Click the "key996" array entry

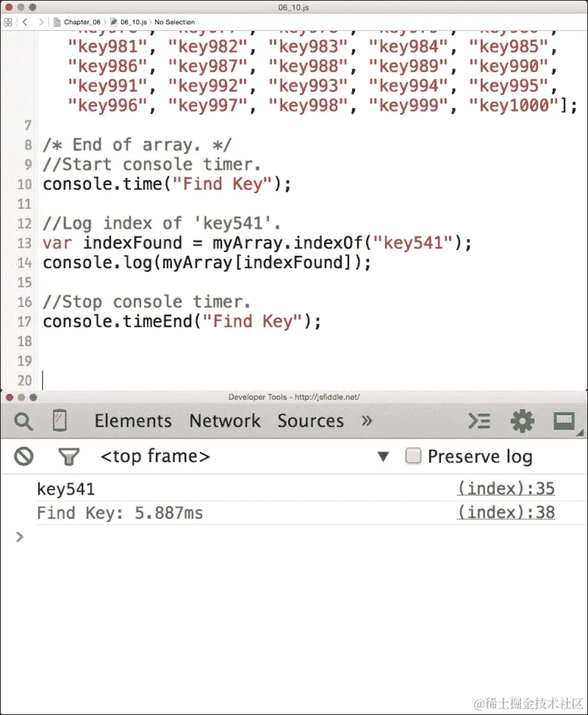(x=107, y=105)
